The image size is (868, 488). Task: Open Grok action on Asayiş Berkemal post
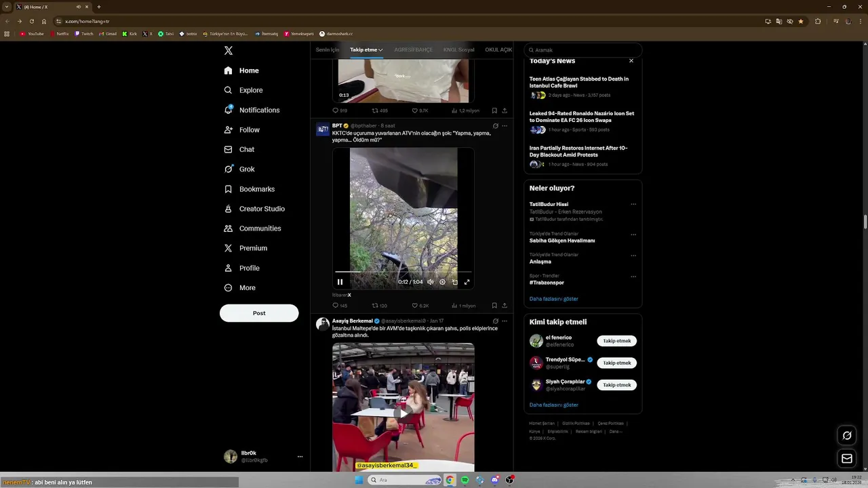click(496, 321)
